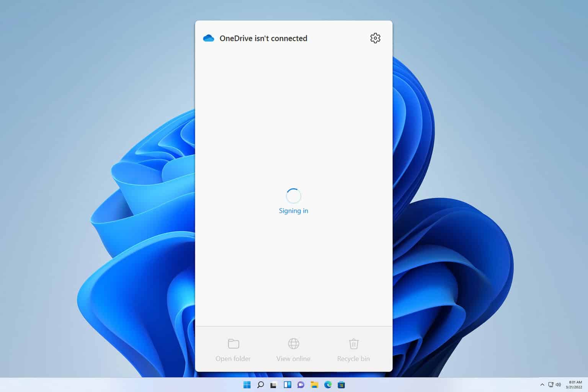The image size is (588, 392).
Task: Open the volume control in the system tray
Action: [559, 385]
